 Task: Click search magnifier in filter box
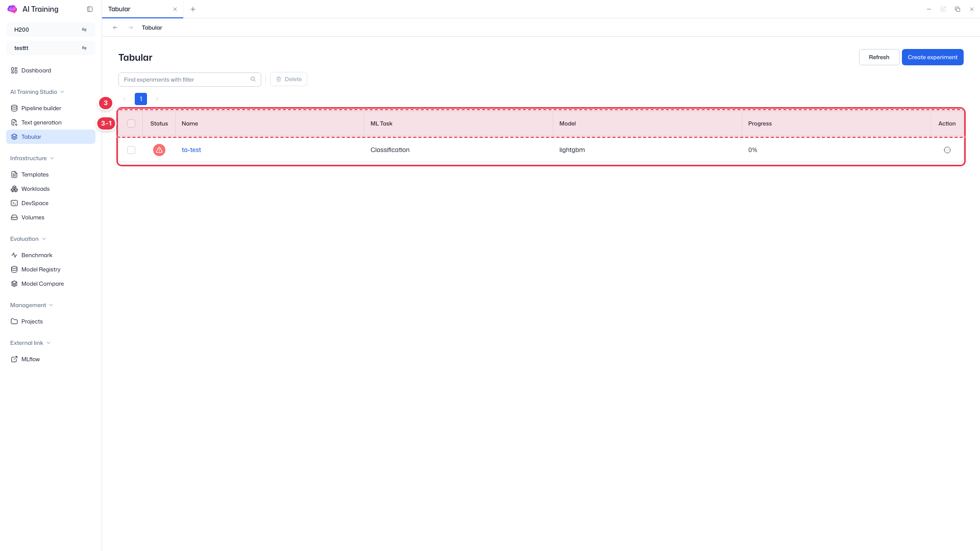point(253,79)
